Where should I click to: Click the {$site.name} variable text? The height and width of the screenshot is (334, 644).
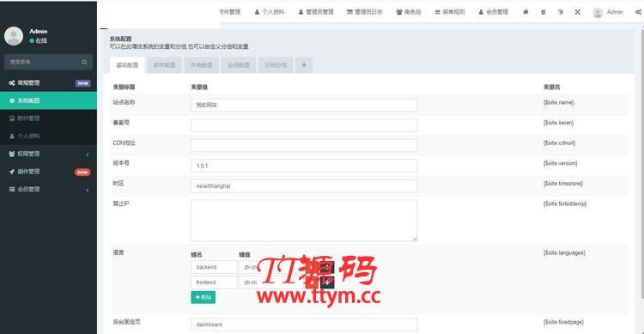tap(559, 102)
